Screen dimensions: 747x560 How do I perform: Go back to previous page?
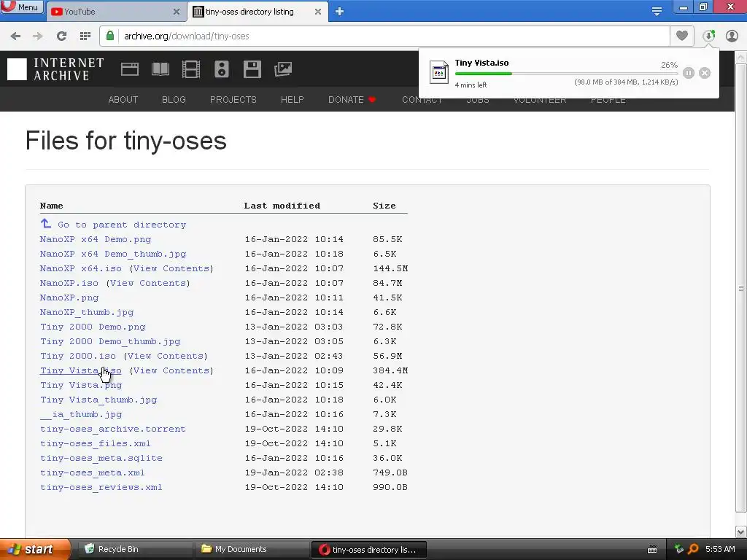[x=15, y=36]
